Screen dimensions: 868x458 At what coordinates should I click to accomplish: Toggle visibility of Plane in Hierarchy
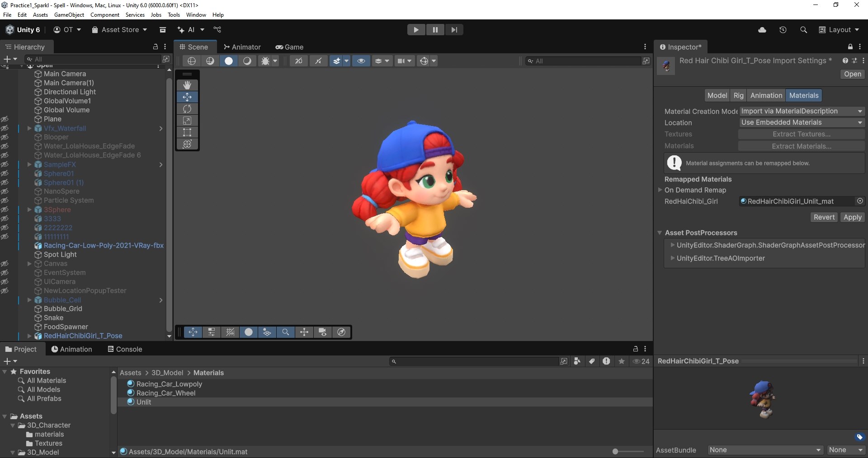5,119
